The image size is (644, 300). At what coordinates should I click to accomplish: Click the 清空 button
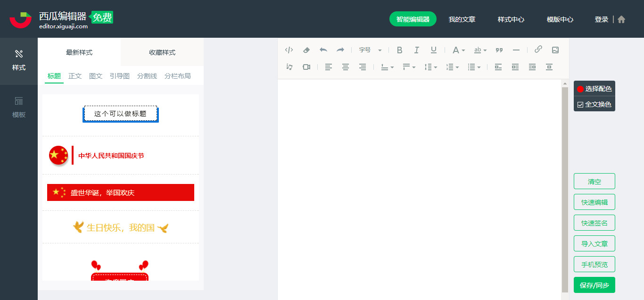point(594,181)
